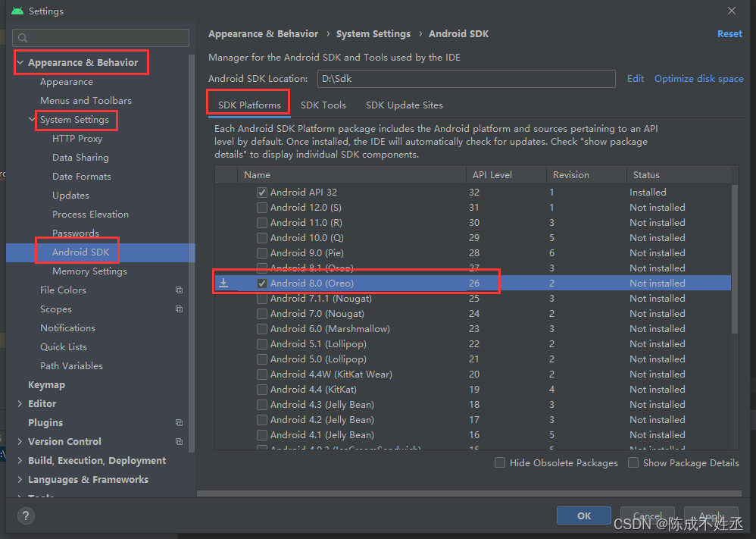Check the Android 4.4 (KitKat) checkbox
This screenshot has height=539, width=756.
click(262, 390)
